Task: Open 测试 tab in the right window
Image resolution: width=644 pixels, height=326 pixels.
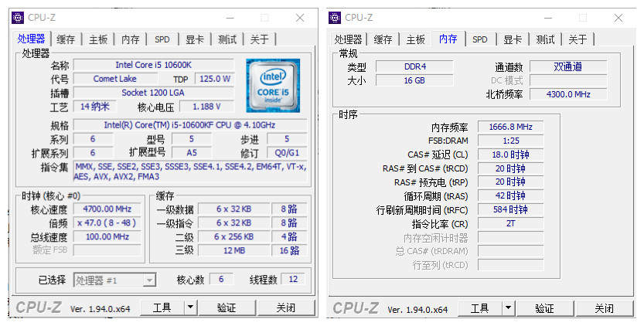Action: [x=545, y=39]
